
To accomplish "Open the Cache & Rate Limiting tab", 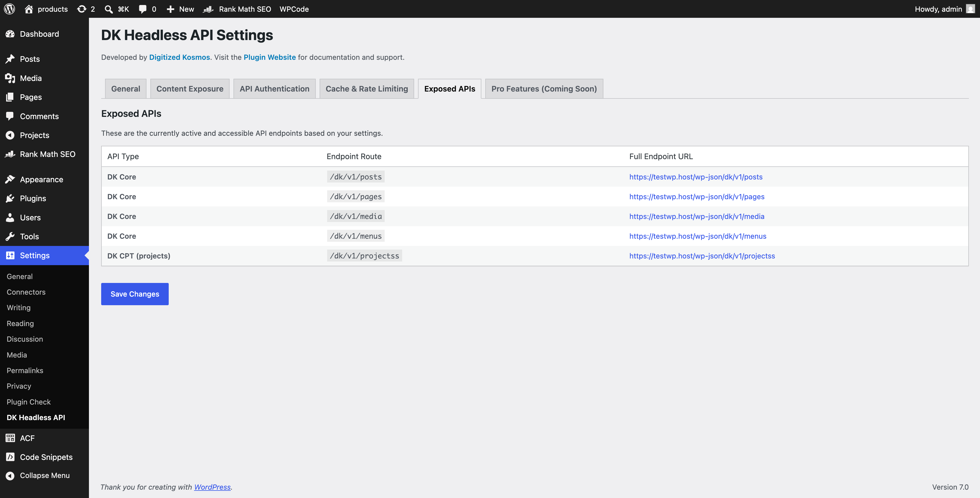I will pyautogui.click(x=367, y=89).
